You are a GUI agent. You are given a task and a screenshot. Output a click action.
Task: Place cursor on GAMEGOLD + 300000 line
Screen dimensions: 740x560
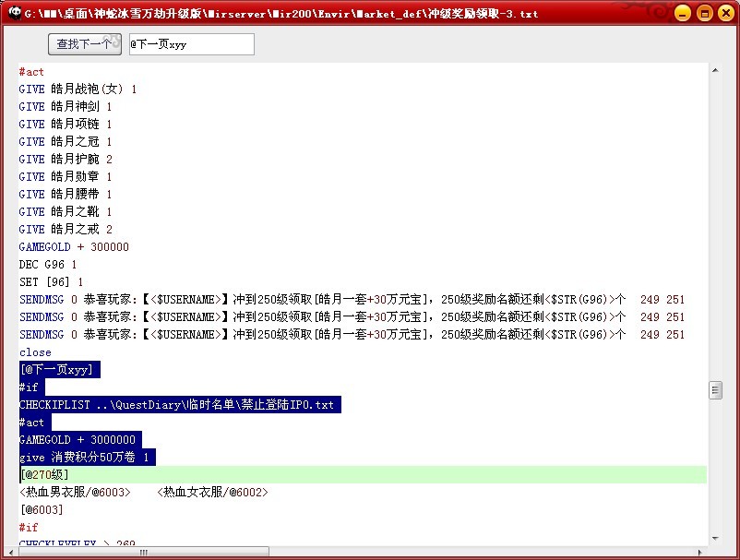[74, 247]
